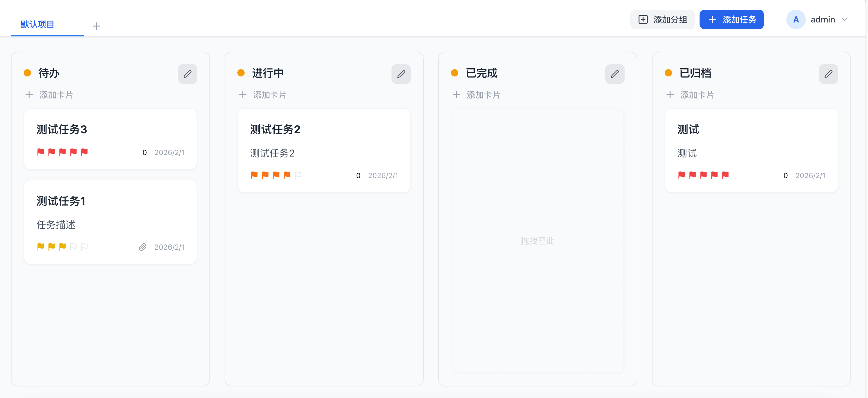Click the edit pencil for 进行中 column

pyautogui.click(x=401, y=74)
